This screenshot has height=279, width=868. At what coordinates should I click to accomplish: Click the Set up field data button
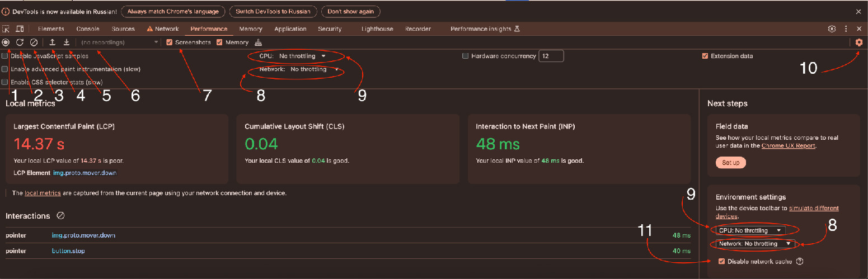pyautogui.click(x=730, y=163)
